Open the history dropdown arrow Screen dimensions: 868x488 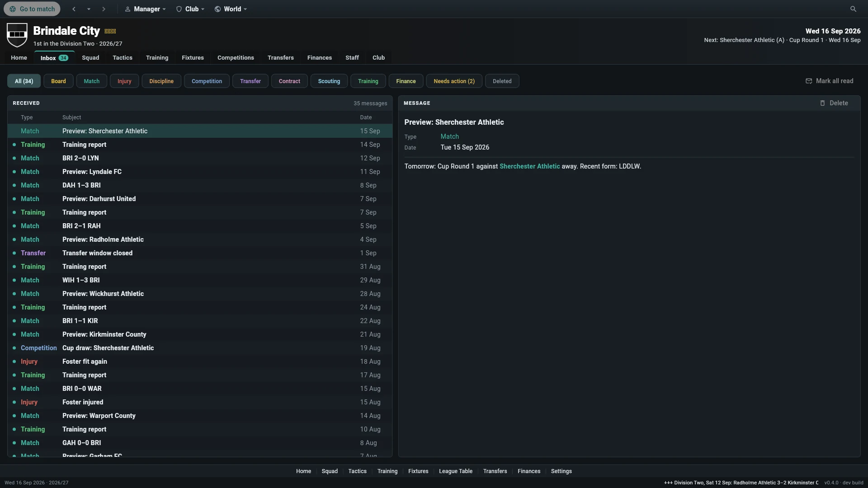89,9
